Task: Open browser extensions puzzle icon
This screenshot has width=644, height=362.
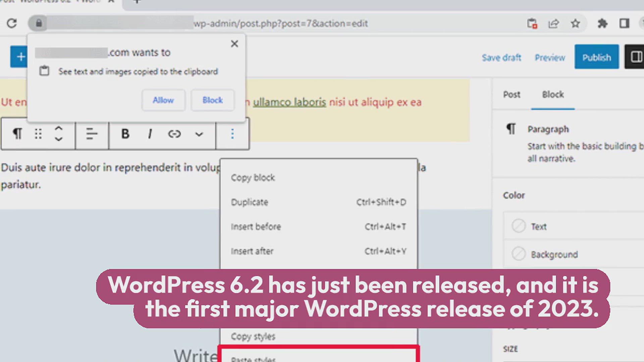Action: tap(602, 23)
